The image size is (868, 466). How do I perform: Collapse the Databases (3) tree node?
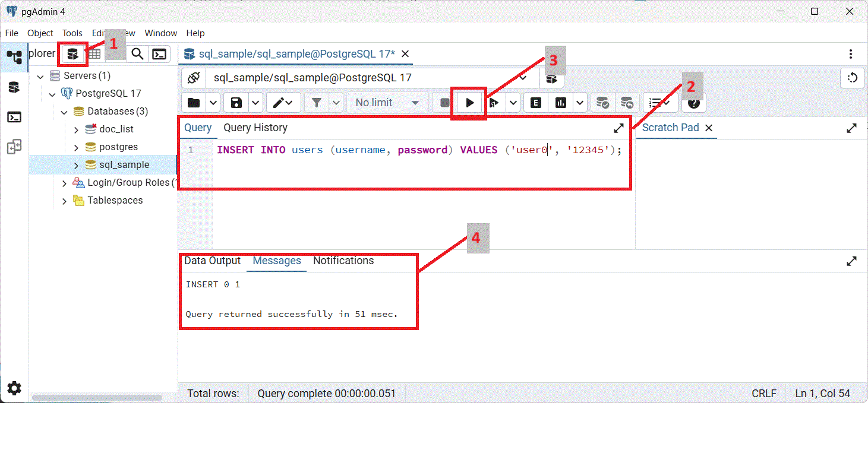tap(64, 112)
